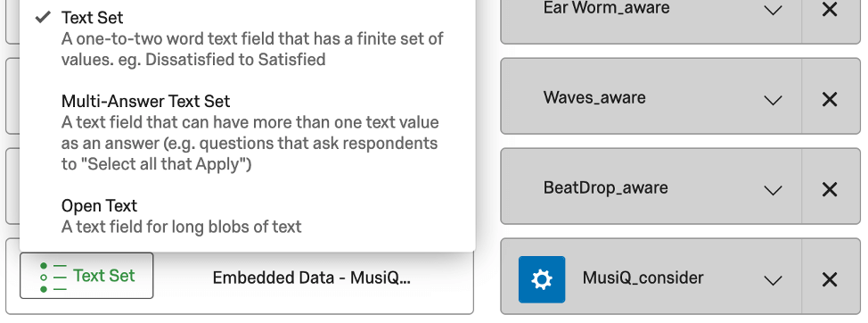Click the green Text Set list icon
Viewport: 868px width, 323px height.
53,277
